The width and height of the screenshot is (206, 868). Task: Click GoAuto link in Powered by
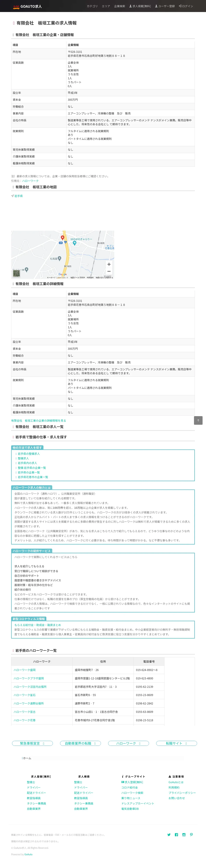point(28,854)
